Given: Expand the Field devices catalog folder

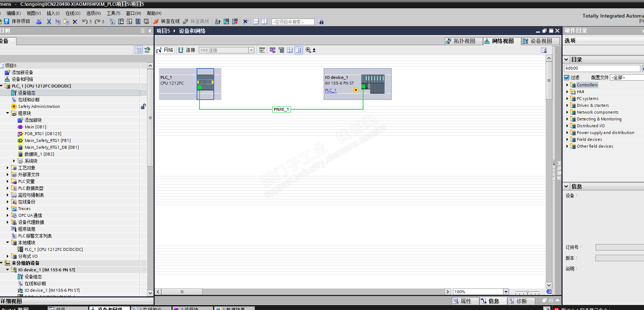Looking at the screenshot, I should [567, 139].
